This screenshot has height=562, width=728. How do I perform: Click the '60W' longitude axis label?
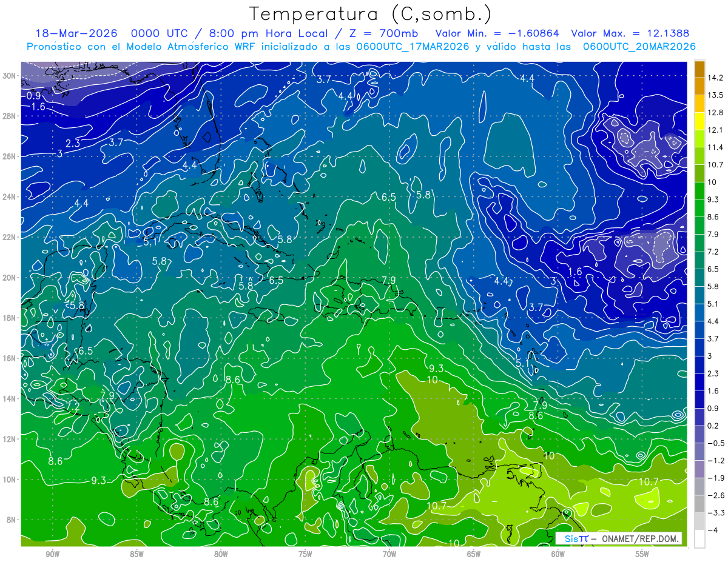(x=558, y=555)
